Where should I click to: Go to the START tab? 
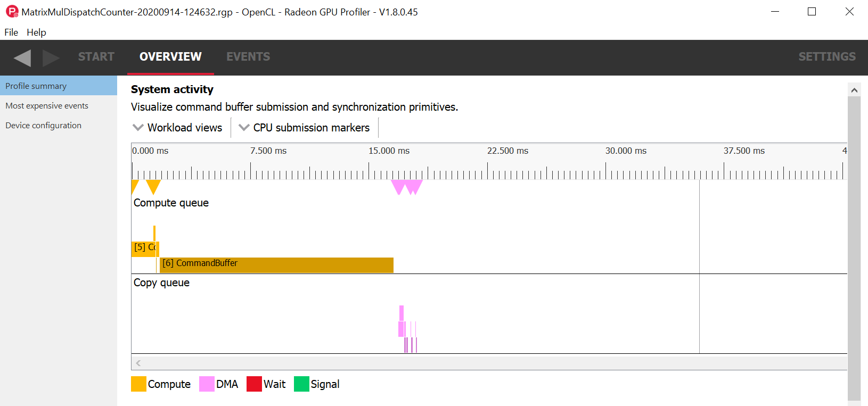point(96,57)
